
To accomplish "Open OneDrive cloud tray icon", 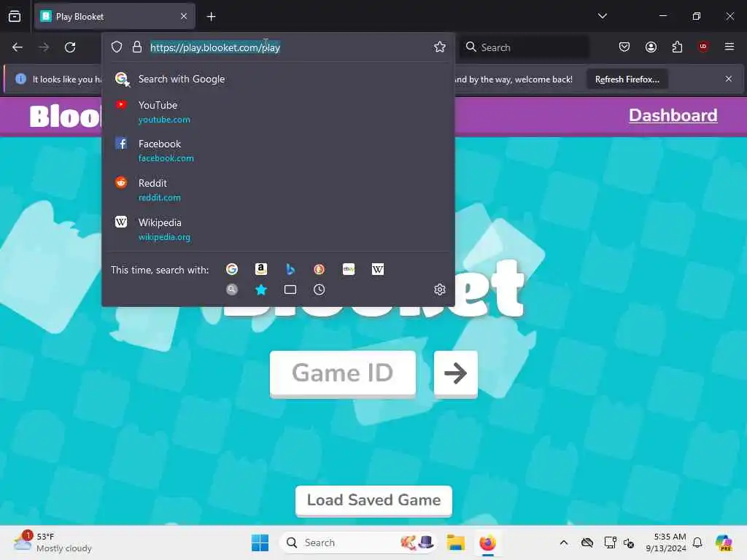I will [x=587, y=542].
